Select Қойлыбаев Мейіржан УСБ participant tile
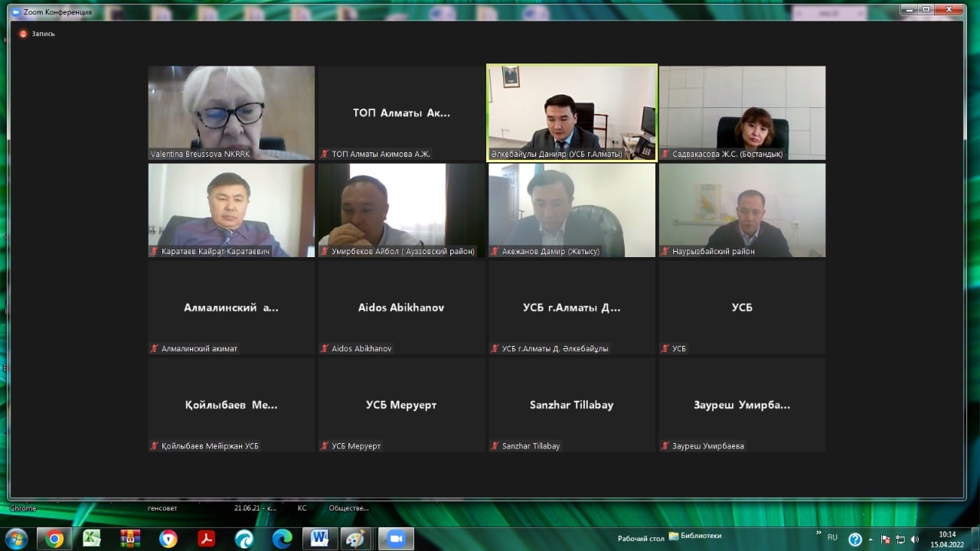This screenshot has width=980, height=551. coord(231,405)
